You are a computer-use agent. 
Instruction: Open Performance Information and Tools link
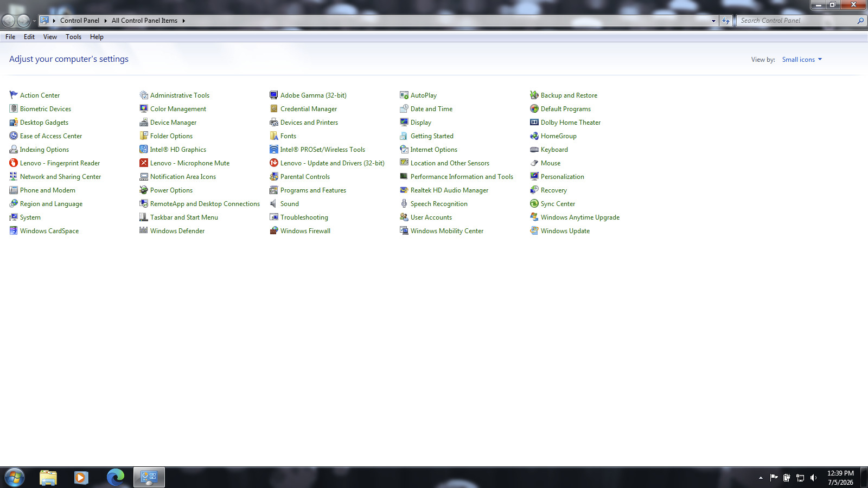tap(462, 177)
